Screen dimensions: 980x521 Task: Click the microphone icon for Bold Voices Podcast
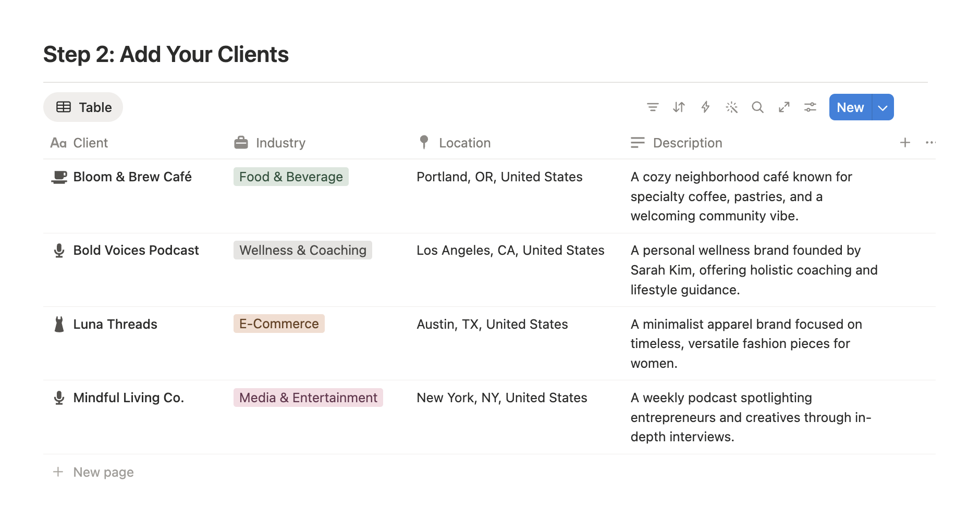point(59,251)
